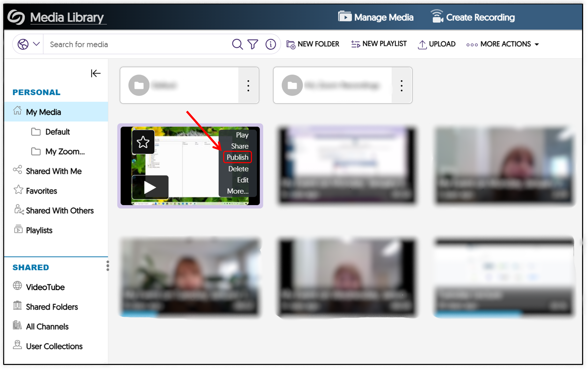Click the Playlists icon in the sidebar
Image resolution: width=588 pixels, height=370 pixels.
(18, 229)
